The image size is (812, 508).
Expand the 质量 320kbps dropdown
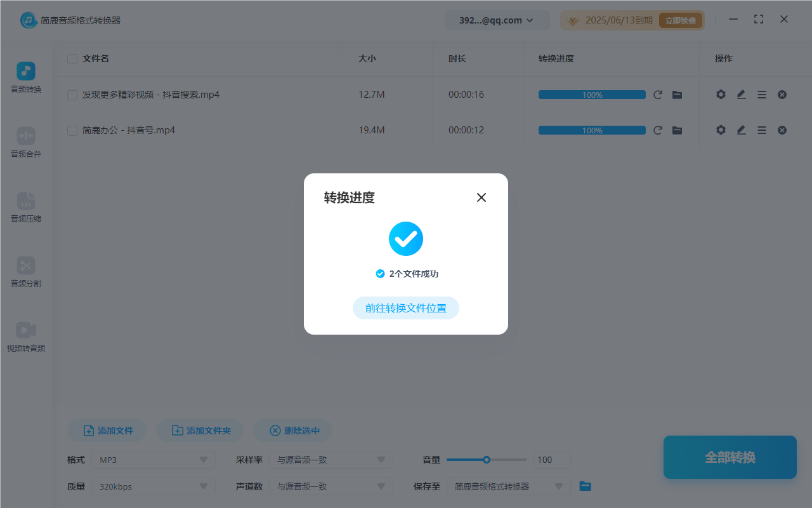coord(153,486)
